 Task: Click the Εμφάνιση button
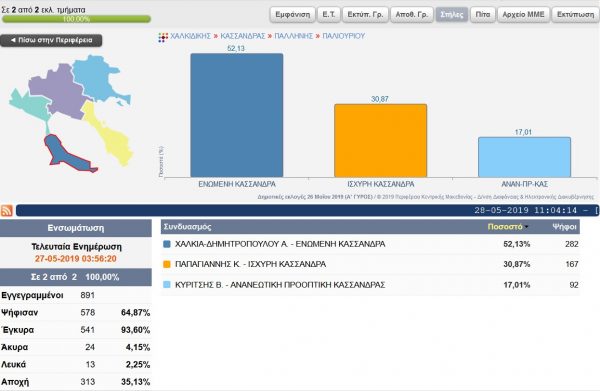click(x=293, y=15)
